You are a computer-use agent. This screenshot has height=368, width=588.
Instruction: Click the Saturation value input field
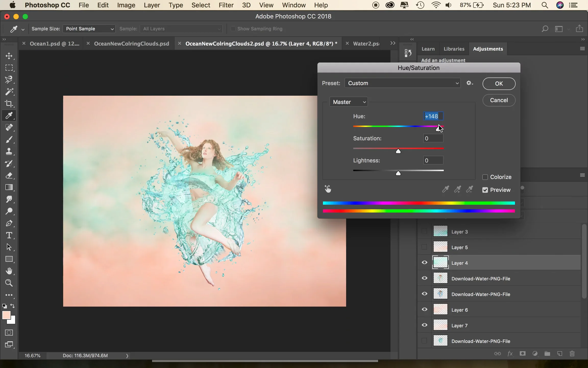pos(433,138)
